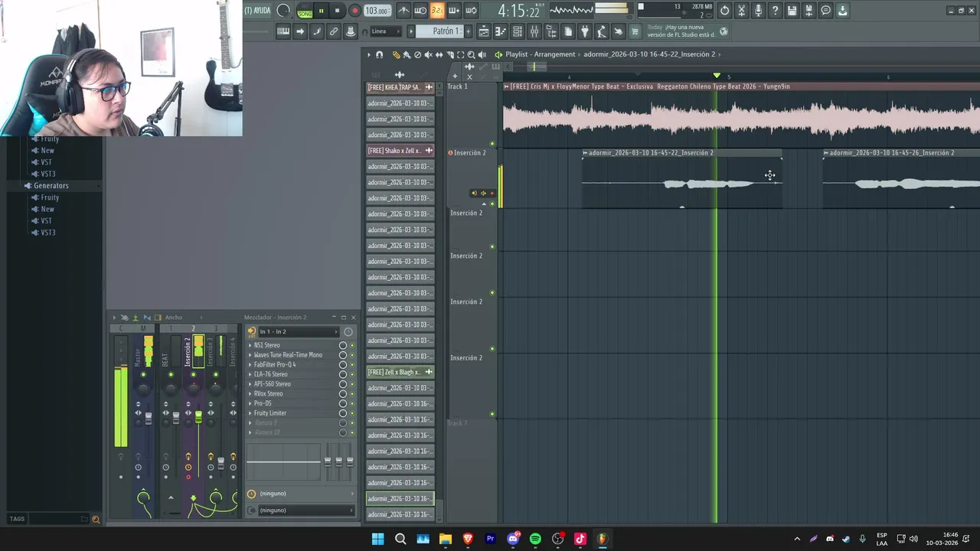
Task: Select the [FREE] KHEA TRAP SA... clip entry
Action: (400, 87)
